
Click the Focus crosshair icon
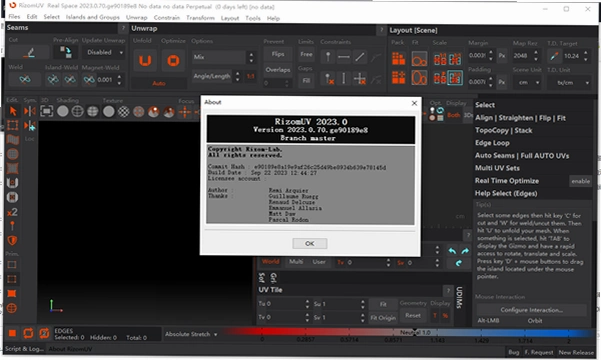[x=185, y=112]
